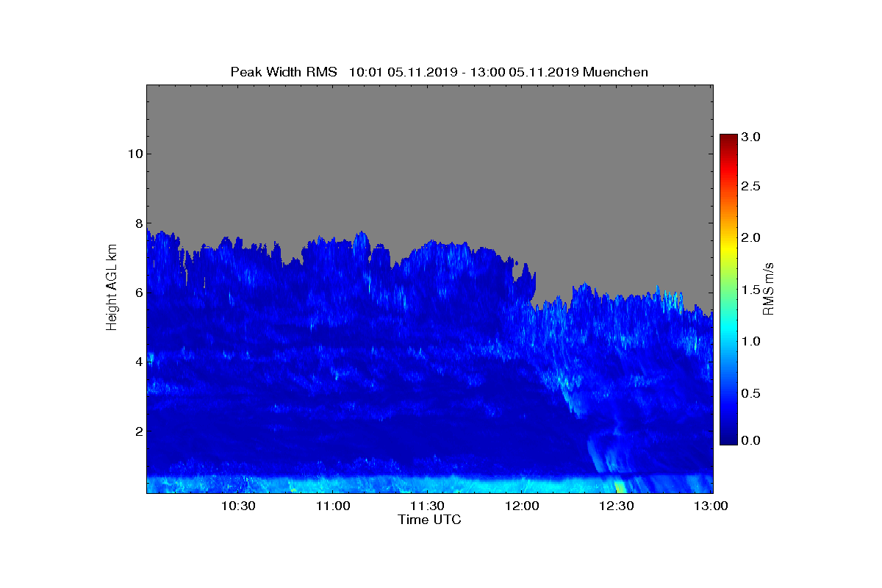Click the 8 km height tick label

137,223
